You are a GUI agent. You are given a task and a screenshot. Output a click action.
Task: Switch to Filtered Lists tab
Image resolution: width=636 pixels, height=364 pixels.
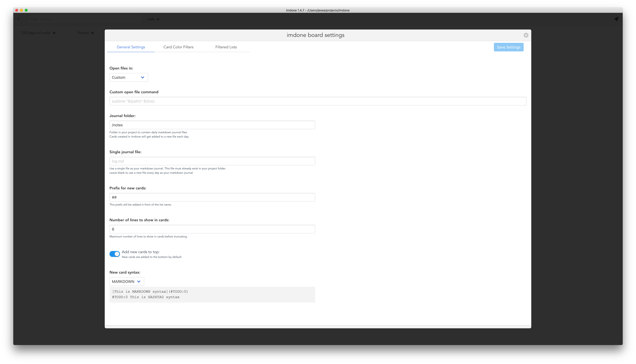226,47
